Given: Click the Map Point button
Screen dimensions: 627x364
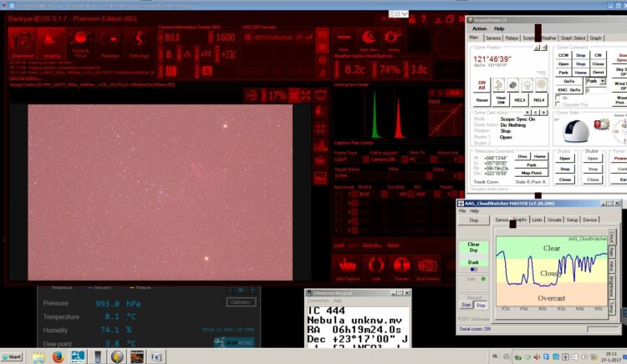Looking at the screenshot, I should point(531,173).
